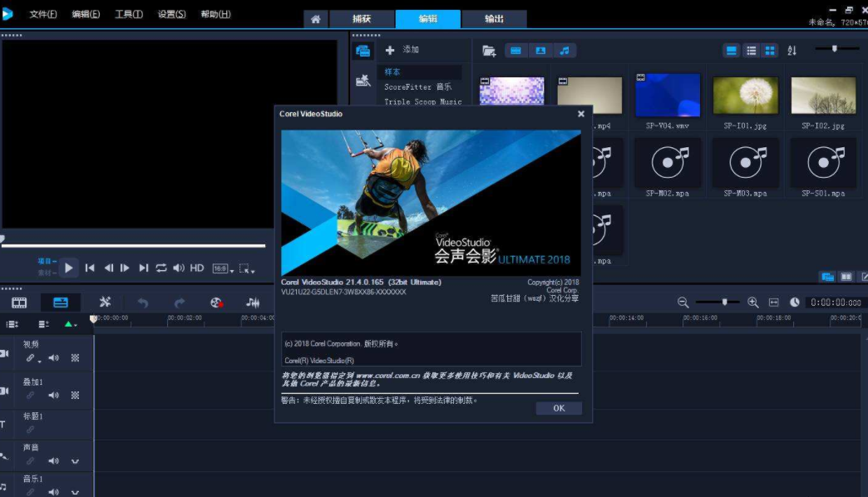Select the SP-I01.jpg dandelion thumbnail
The image size is (868, 497).
(x=746, y=96)
